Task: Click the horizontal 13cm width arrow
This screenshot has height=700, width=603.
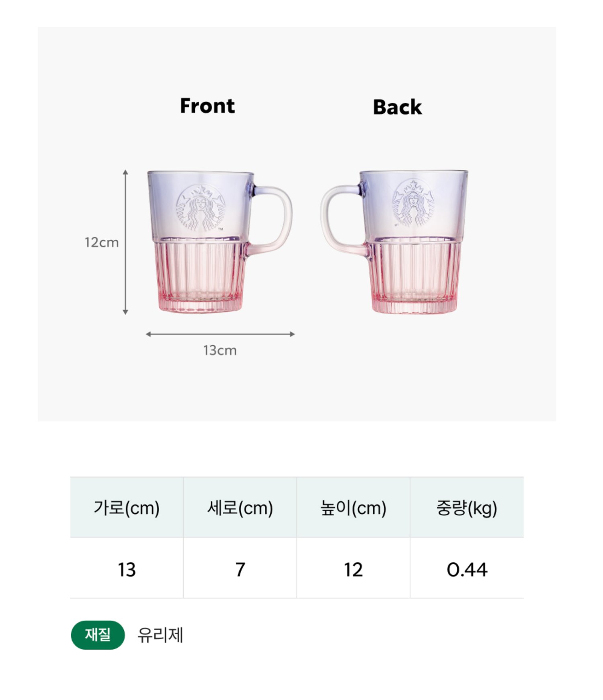Action: tap(220, 334)
